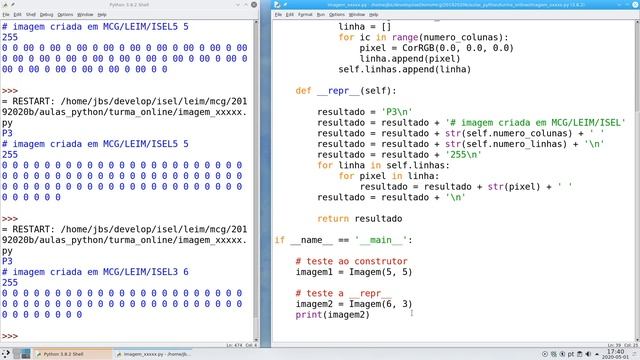This screenshot has height=360, width=640.
Task: Switch to imagem_xxxxx.py taskbar entry
Action: click(153, 354)
